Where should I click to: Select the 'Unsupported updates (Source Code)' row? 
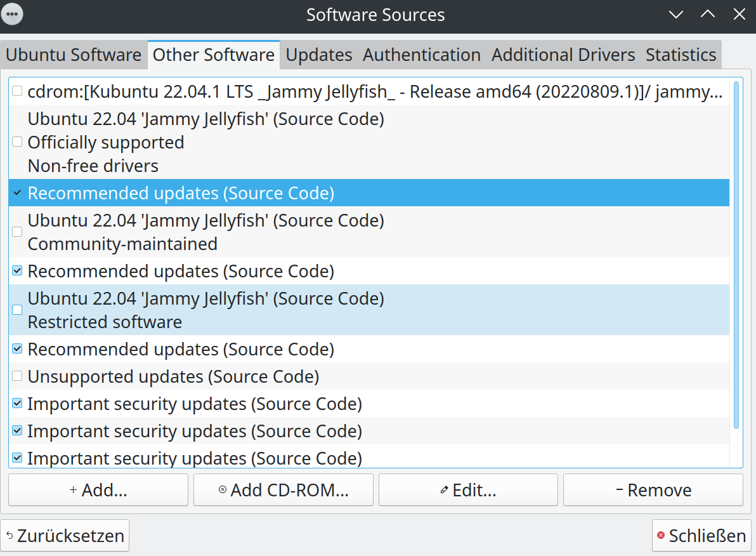coord(369,376)
